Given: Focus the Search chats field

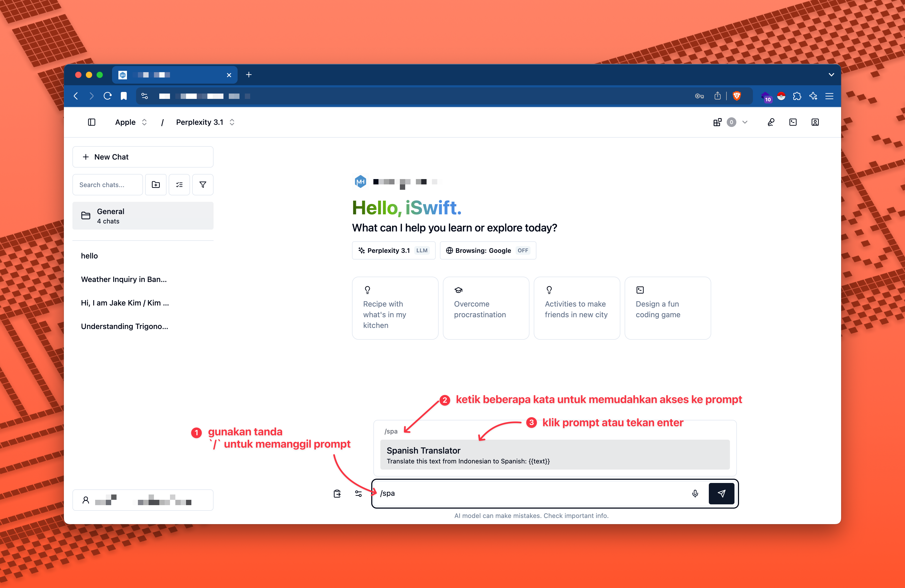Looking at the screenshot, I should pos(108,184).
